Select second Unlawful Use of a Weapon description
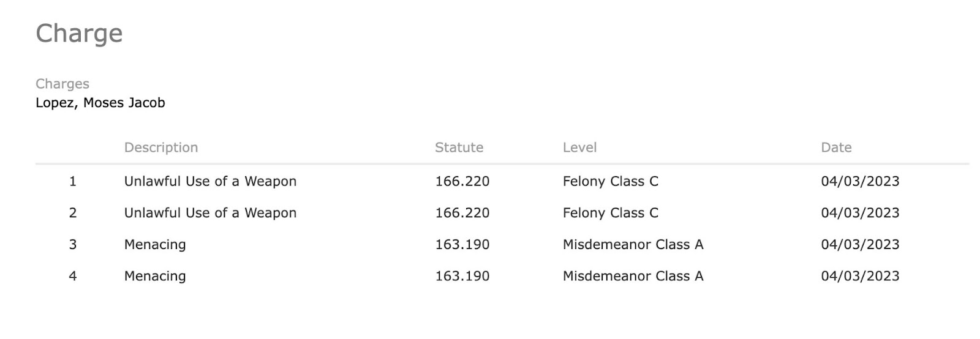This screenshot has height=339, width=980. (211, 213)
